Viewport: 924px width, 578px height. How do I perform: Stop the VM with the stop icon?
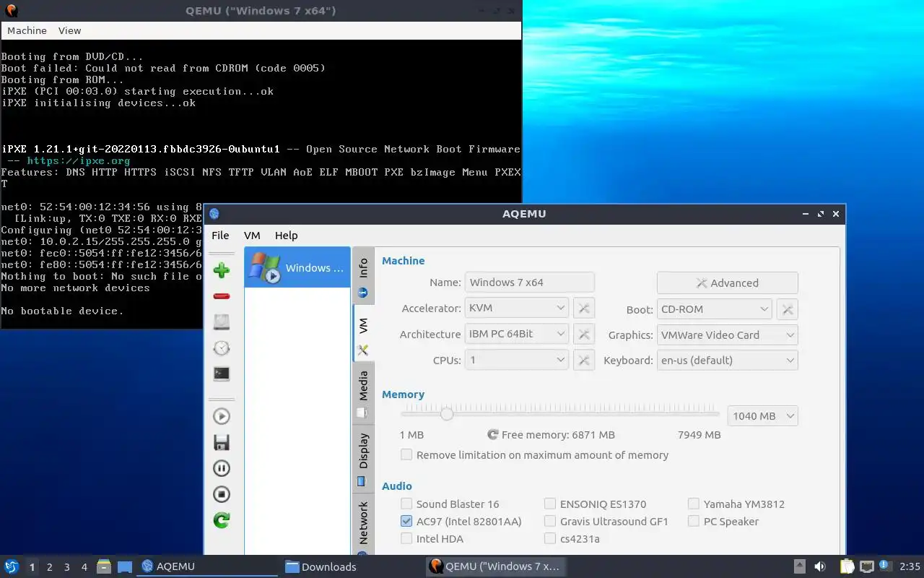point(222,494)
